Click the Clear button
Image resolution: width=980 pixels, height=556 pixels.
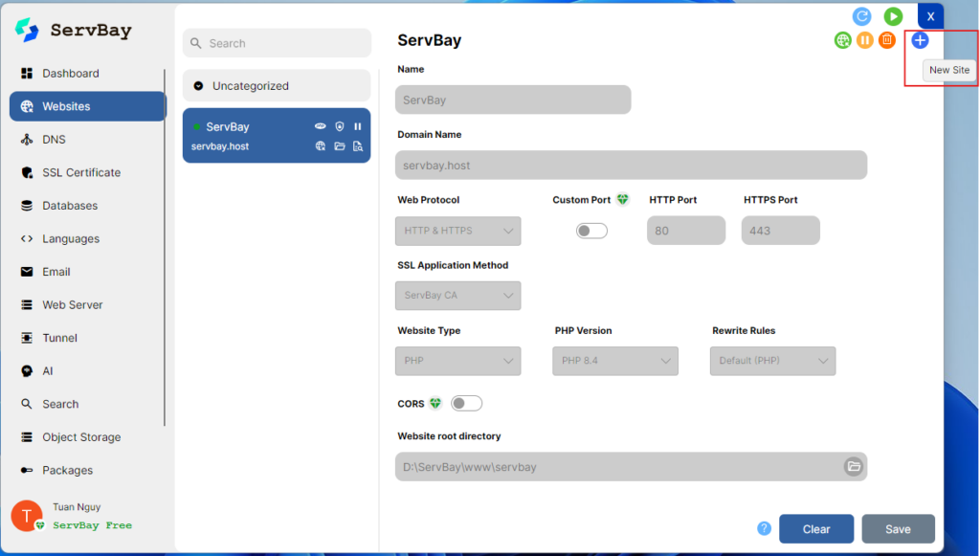coord(815,529)
